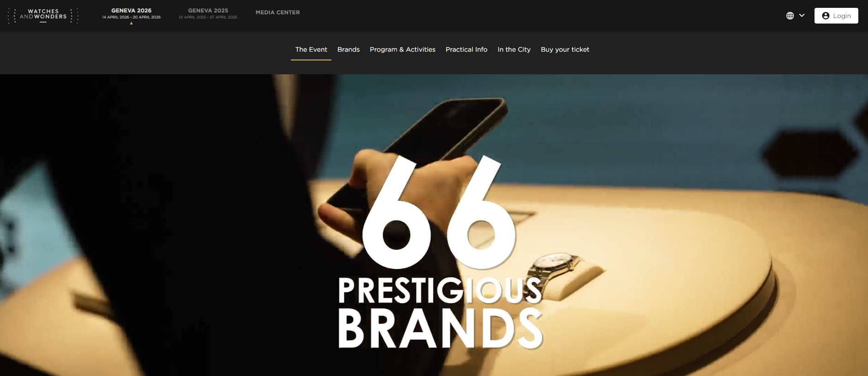The width and height of the screenshot is (868, 376).
Task: Click the 14 April 2026 date text
Action: pyautogui.click(x=116, y=17)
